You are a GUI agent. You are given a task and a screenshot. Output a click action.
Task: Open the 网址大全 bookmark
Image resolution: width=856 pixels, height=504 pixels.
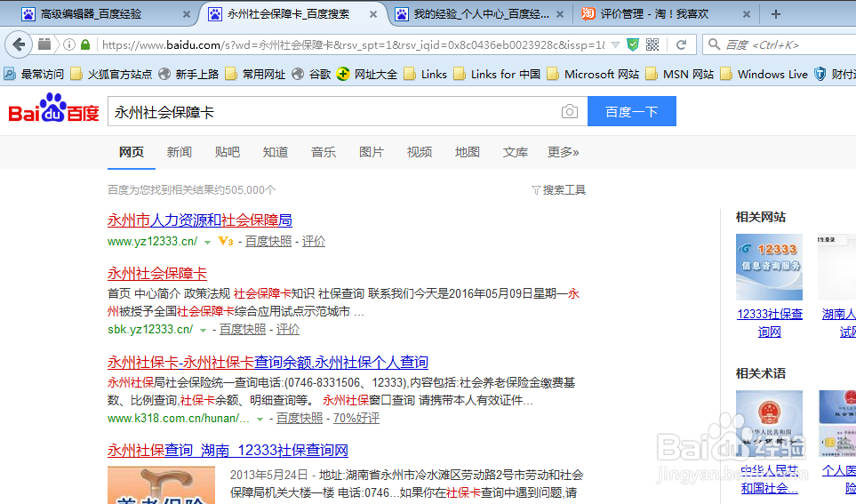click(x=367, y=75)
